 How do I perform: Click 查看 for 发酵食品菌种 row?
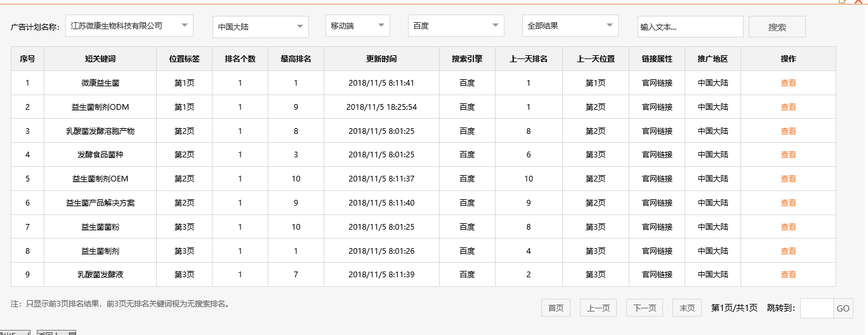(788, 154)
